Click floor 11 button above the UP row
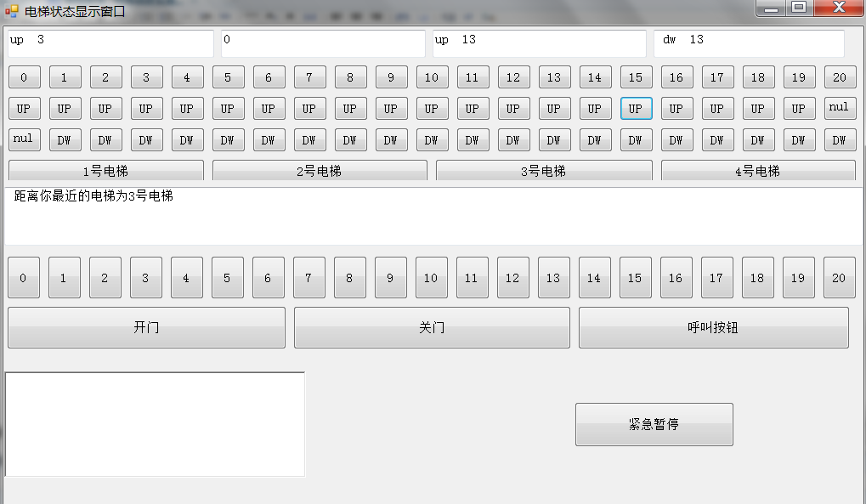 point(473,77)
